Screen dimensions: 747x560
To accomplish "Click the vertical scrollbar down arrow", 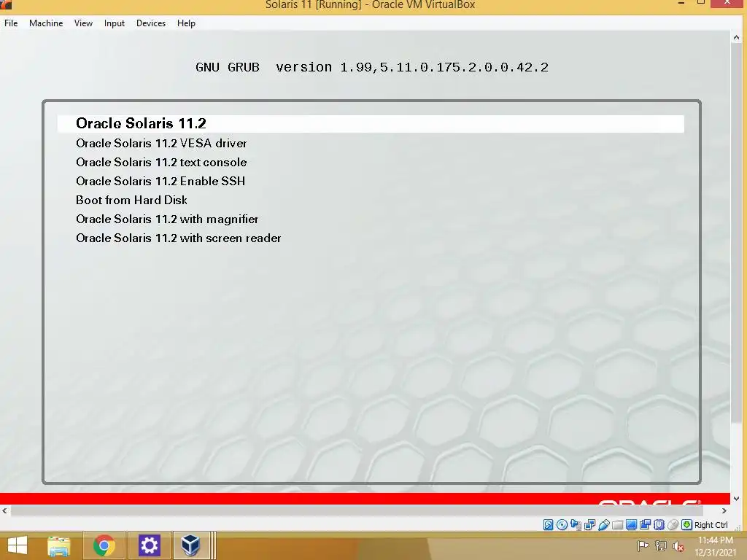I will coord(737,499).
